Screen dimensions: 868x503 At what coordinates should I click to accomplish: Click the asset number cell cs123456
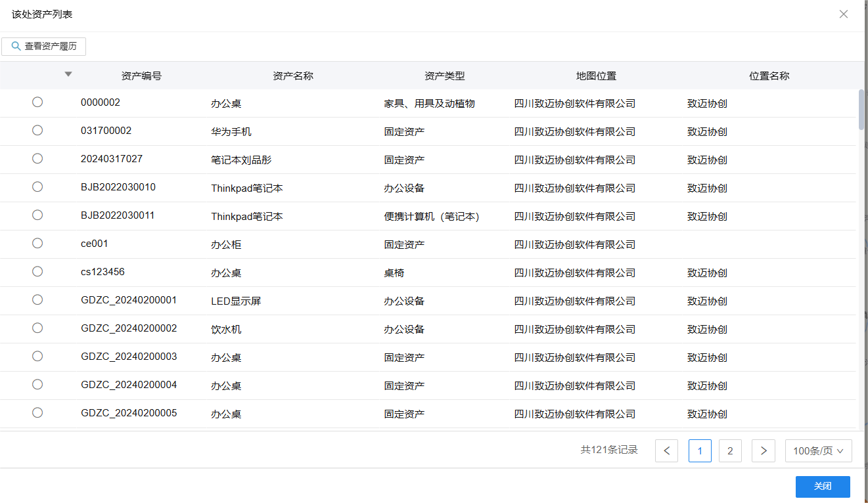(103, 272)
